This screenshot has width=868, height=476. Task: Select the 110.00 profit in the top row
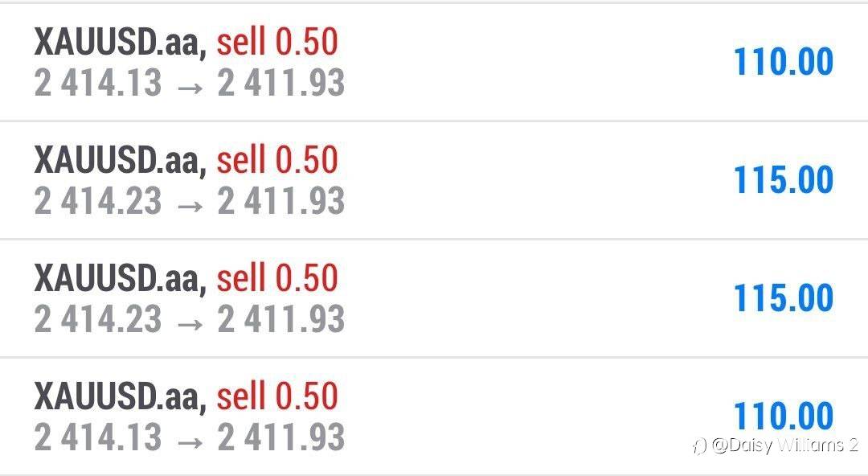(784, 61)
